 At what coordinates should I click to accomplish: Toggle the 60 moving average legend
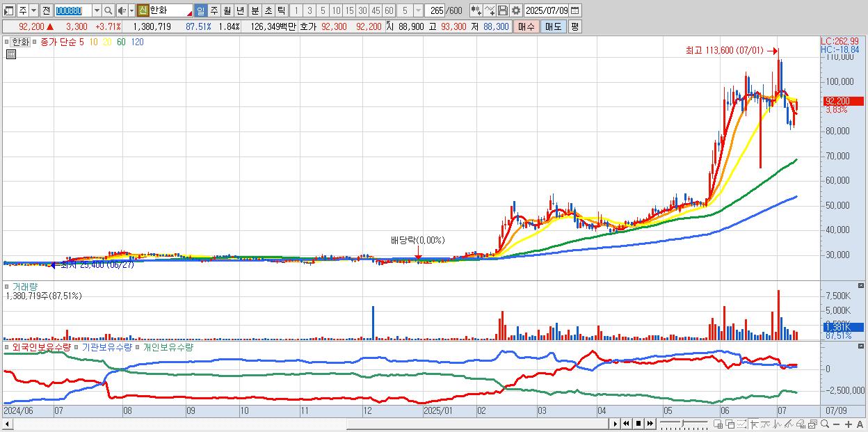point(120,42)
